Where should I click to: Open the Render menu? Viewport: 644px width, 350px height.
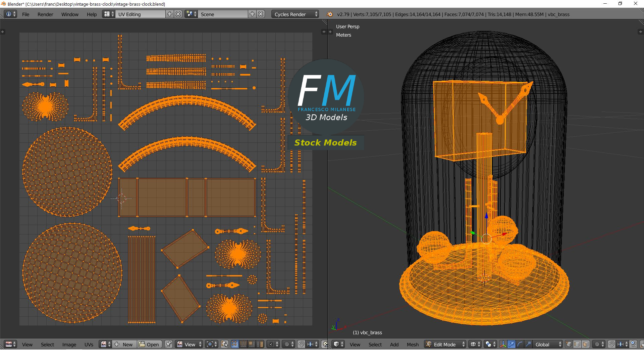tap(45, 14)
